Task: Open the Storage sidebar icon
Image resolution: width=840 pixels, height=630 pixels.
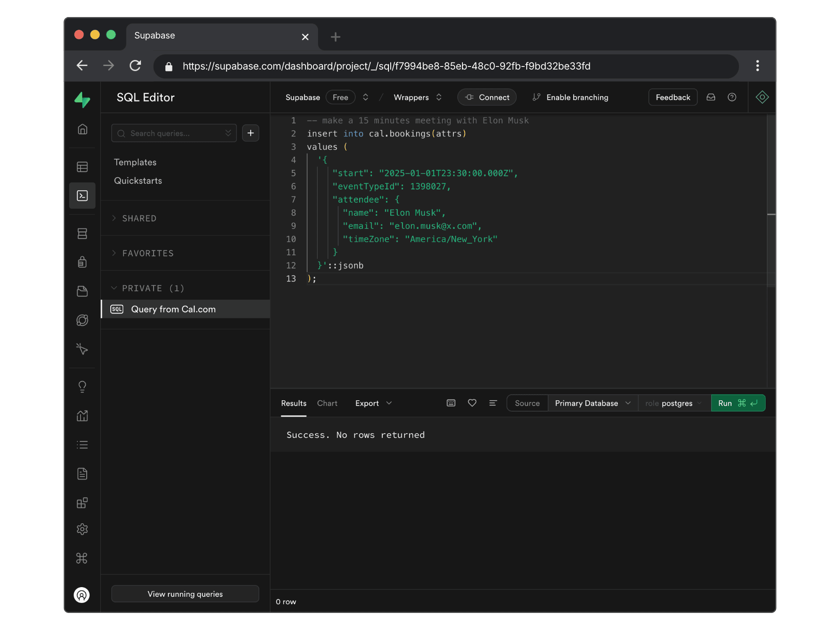Action: [x=82, y=291]
